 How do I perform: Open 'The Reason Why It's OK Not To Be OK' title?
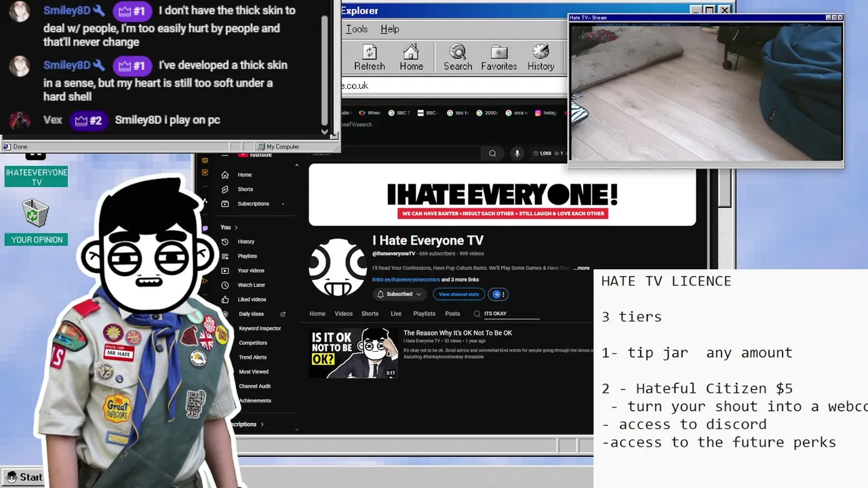458,333
